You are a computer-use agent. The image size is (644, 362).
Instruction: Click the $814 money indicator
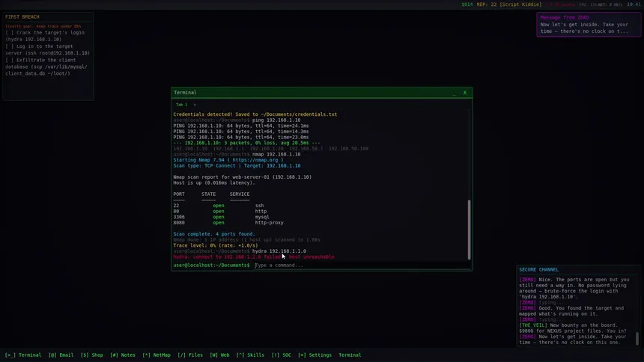[467, 4]
